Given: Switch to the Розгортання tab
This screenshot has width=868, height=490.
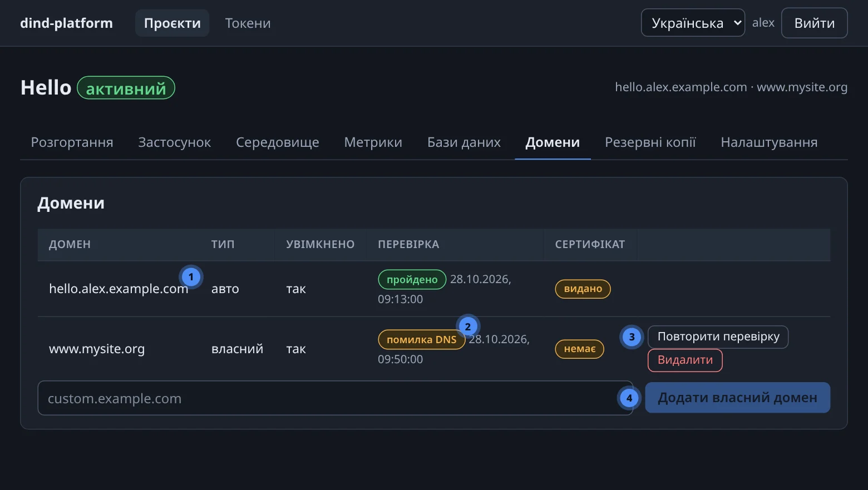Looking at the screenshot, I should click(72, 142).
